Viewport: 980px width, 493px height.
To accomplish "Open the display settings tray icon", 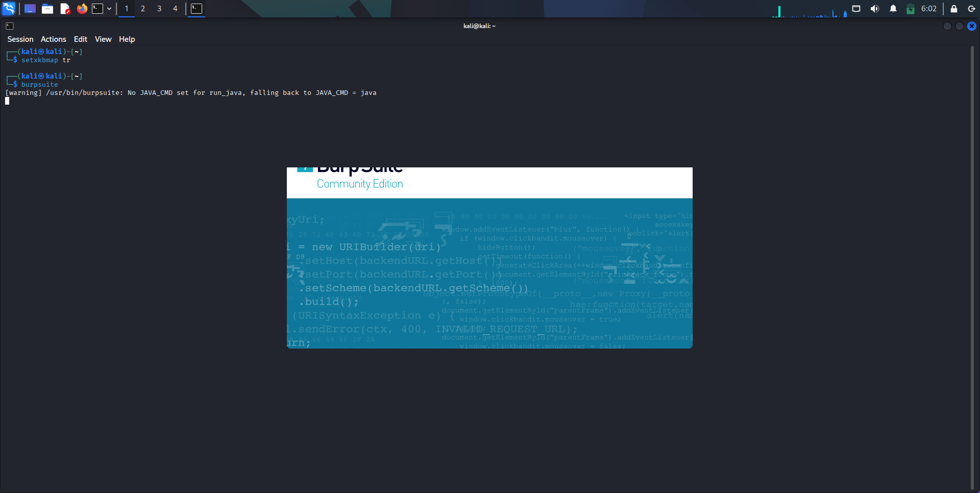I will tap(856, 9).
